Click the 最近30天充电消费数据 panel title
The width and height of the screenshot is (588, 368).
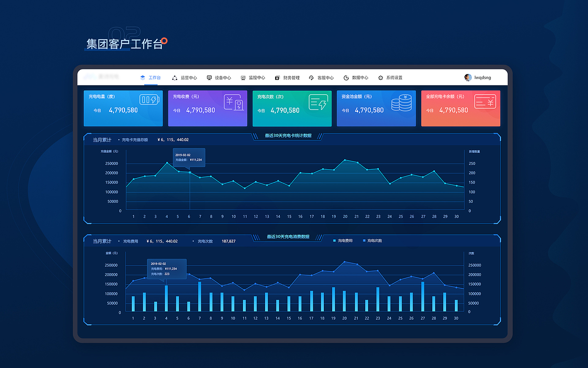tap(288, 236)
